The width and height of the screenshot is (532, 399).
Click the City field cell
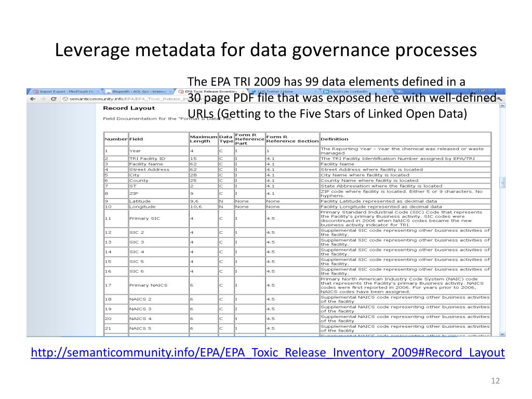(x=158, y=175)
